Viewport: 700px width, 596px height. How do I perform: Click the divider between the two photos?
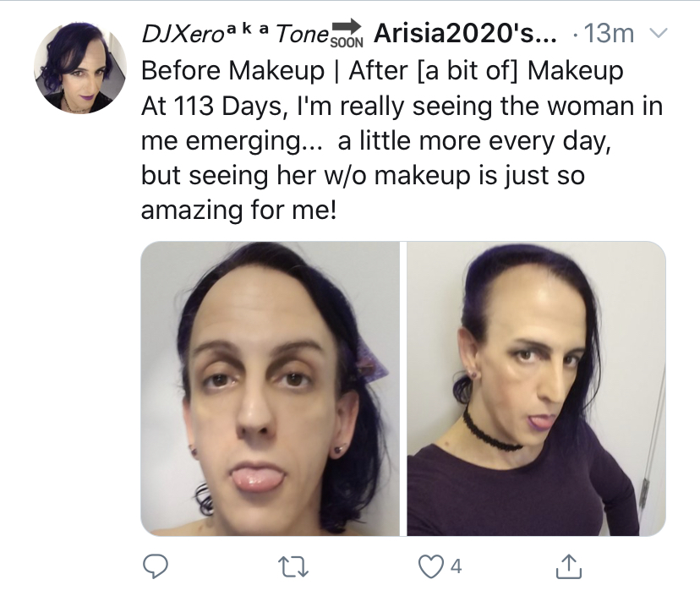pyautogui.click(x=403, y=388)
